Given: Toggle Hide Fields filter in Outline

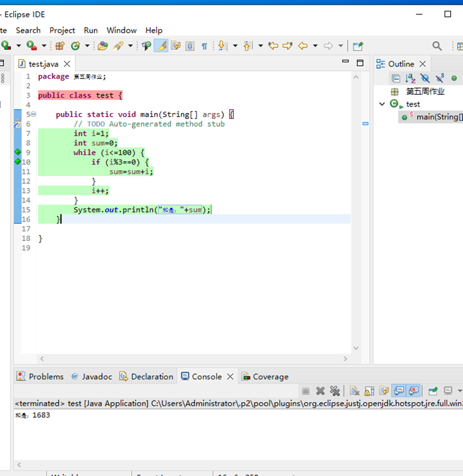Looking at the screenshot, I should [424, 79].
